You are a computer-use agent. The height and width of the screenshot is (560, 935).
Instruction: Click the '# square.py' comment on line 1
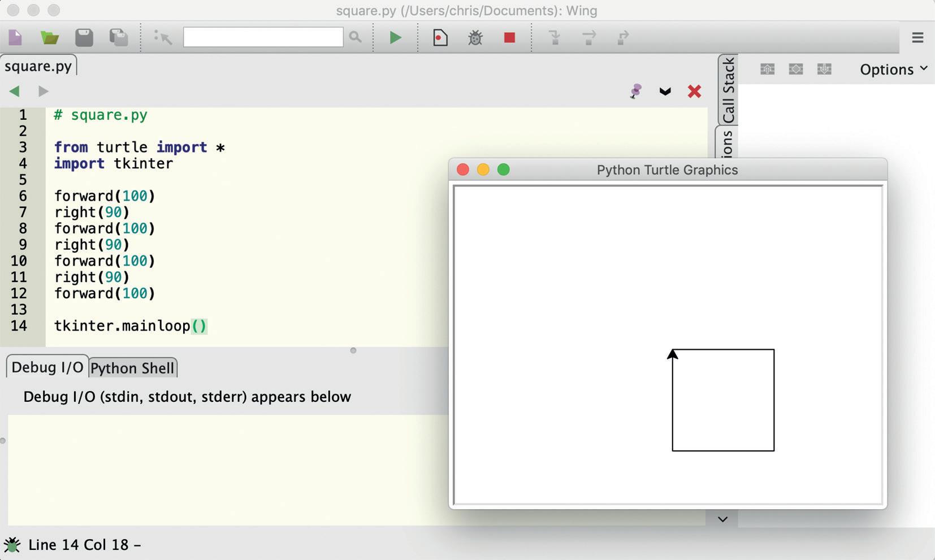[101, 115]
